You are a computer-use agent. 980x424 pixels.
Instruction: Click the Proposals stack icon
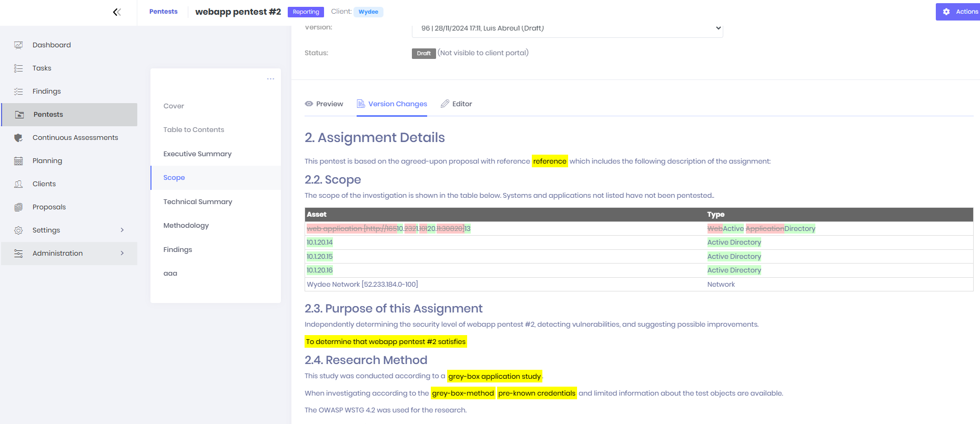(x=18, y=207)
